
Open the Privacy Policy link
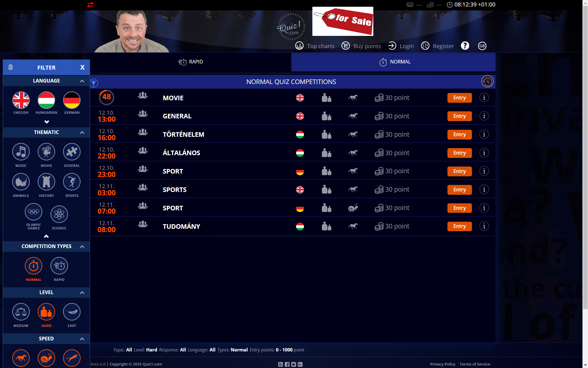[443, 364]
